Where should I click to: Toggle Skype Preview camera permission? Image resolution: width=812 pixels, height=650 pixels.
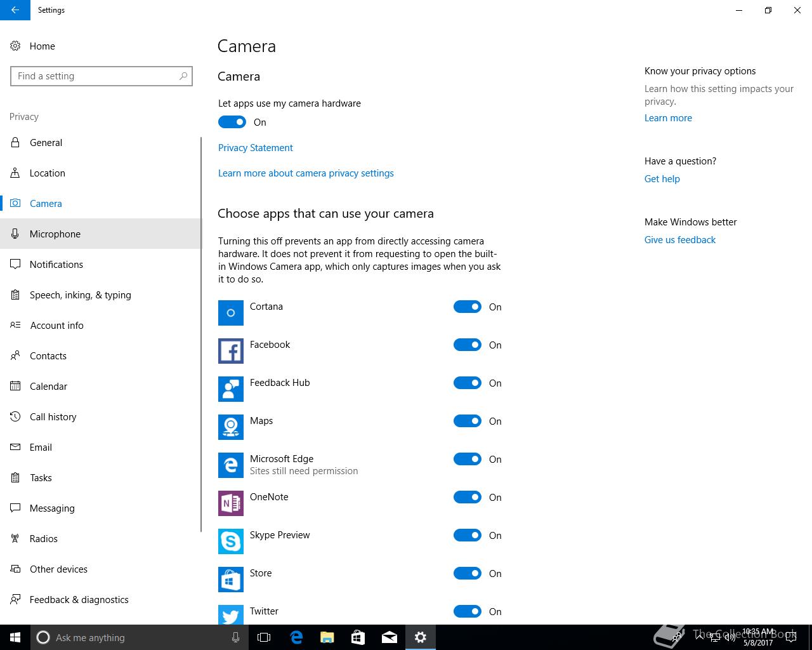click(468, 535)
